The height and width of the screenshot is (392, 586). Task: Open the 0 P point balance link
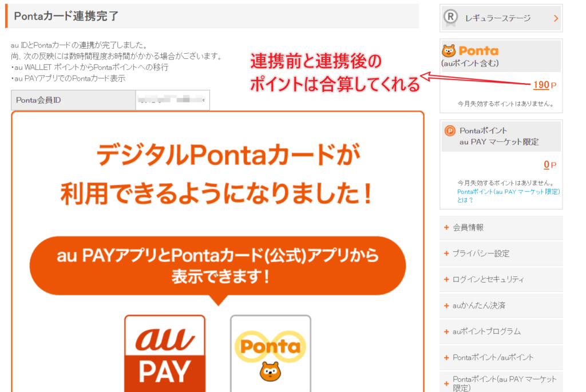(x=547, y=165)
